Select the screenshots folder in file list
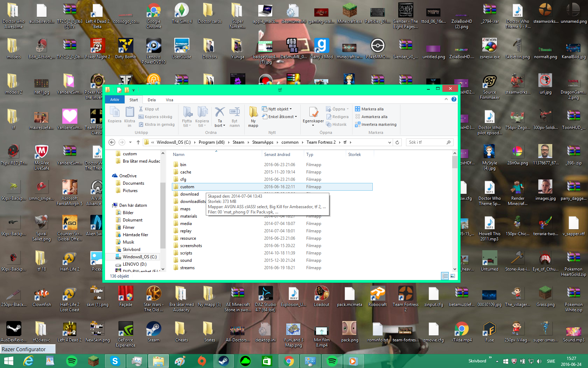Image resolution: width=588 pixels, height=368 pixels. click(x=191, y=246)
